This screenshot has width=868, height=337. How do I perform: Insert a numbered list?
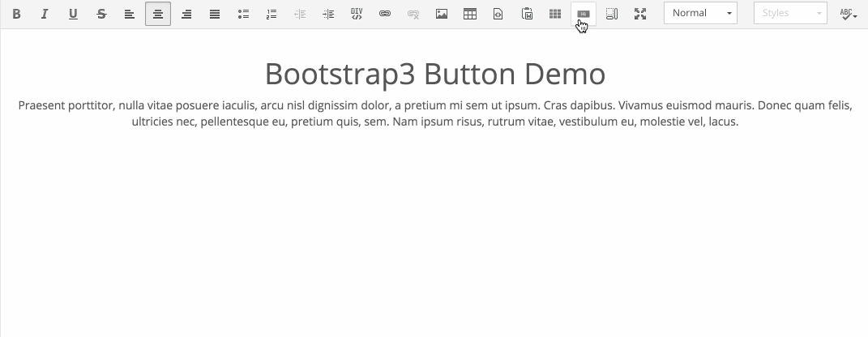272,14
